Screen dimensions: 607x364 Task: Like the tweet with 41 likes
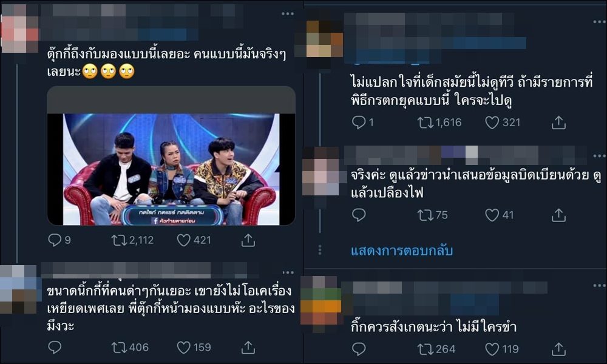point(492,215)
